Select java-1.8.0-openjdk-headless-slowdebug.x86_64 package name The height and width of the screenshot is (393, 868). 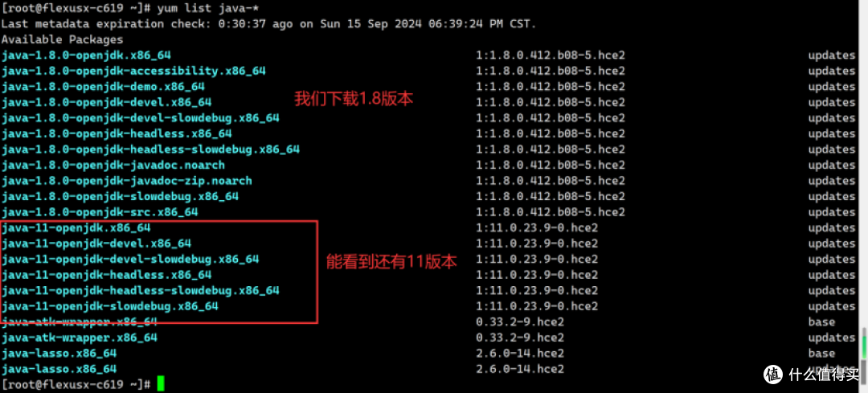point(150,149)
